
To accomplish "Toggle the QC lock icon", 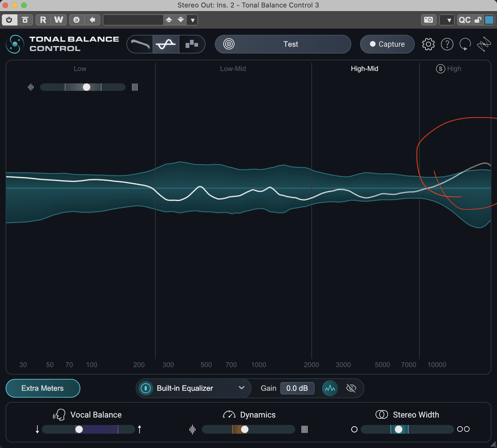I will (478, 20).
